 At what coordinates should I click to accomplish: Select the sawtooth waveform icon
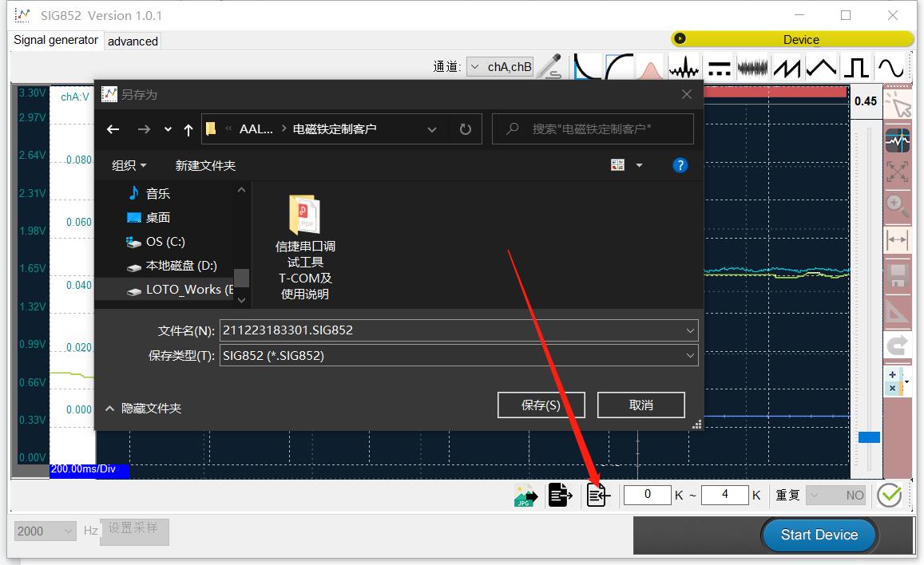(787, 68)
